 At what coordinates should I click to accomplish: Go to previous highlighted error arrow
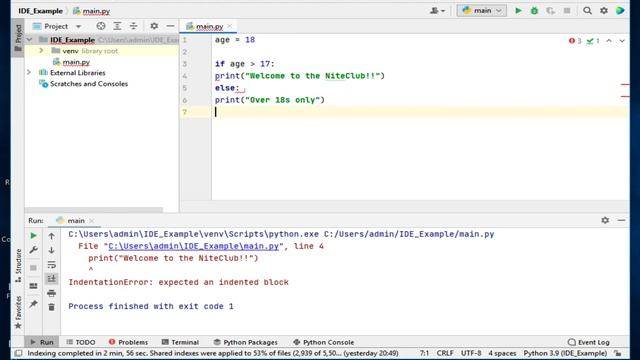[609, 41]
